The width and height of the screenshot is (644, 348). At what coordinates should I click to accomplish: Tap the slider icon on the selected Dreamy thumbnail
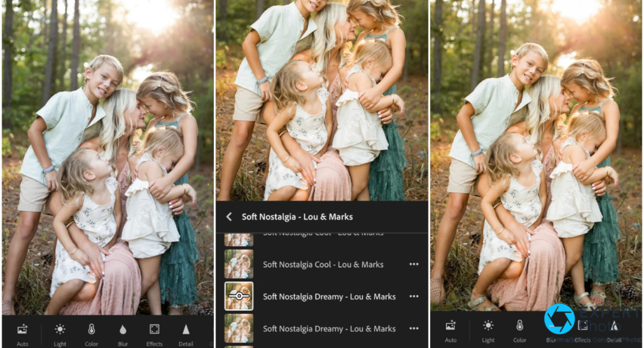tap(239, 296)
